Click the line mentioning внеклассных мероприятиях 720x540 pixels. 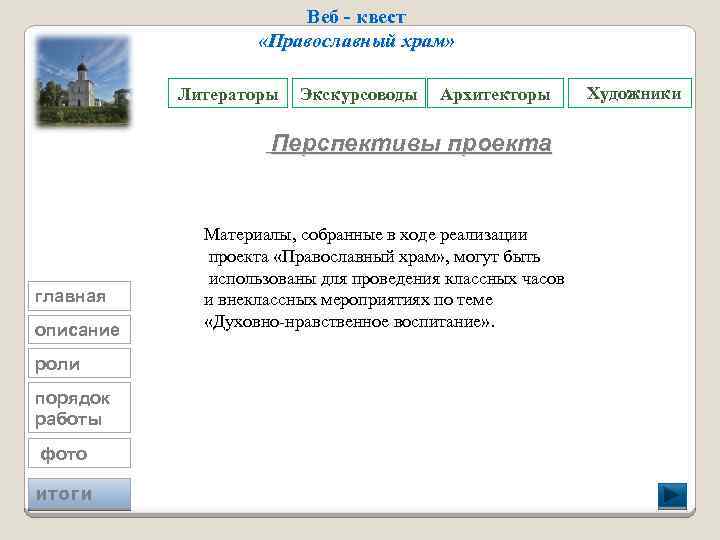(x=348, y=300)
